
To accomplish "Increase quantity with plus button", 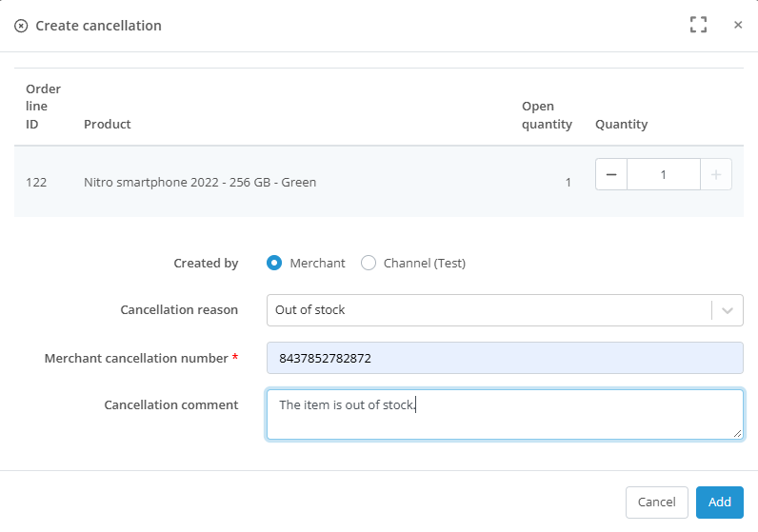I will tap(716, 174).
